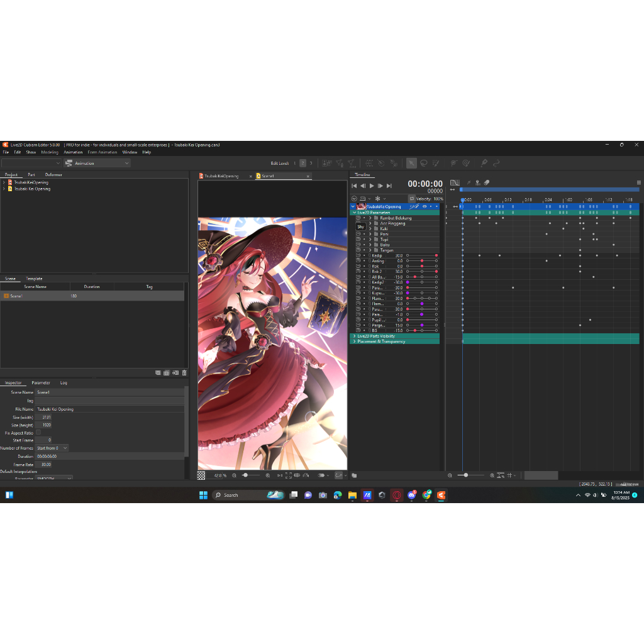Set Edit Level to 3
Image resolution: width=644 pixels, height=644 pixels.
click(x=311, y=163)
